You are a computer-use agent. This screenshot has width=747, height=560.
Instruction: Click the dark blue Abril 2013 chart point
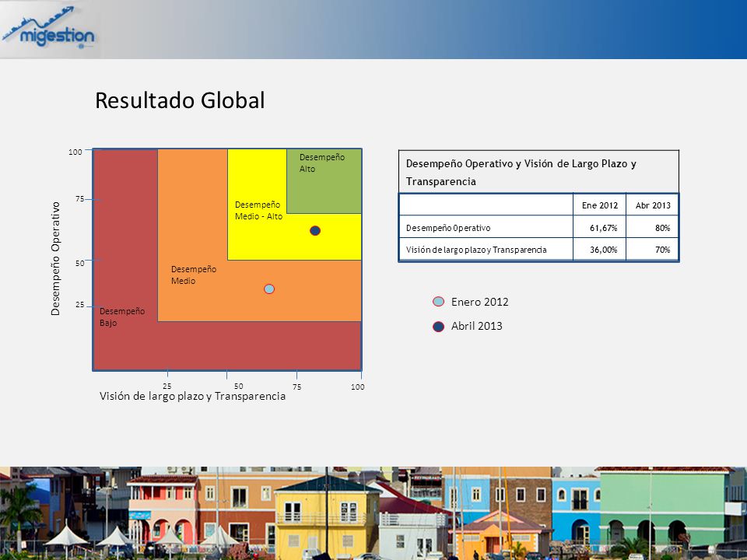[315, 230]
